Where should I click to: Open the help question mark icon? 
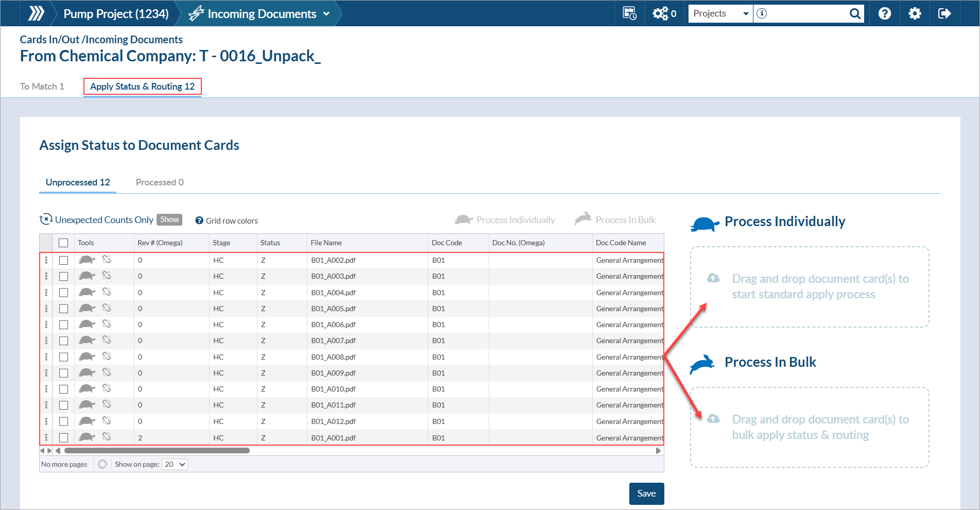click(884, 13)
